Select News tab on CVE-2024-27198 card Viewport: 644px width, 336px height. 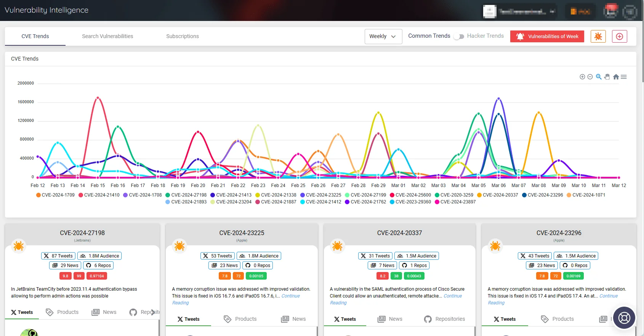[104, 312]
